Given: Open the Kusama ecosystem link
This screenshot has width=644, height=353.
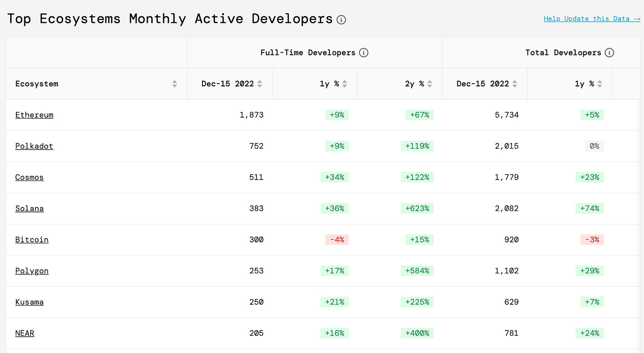Looking at the screenshot, I should (29, 302).
